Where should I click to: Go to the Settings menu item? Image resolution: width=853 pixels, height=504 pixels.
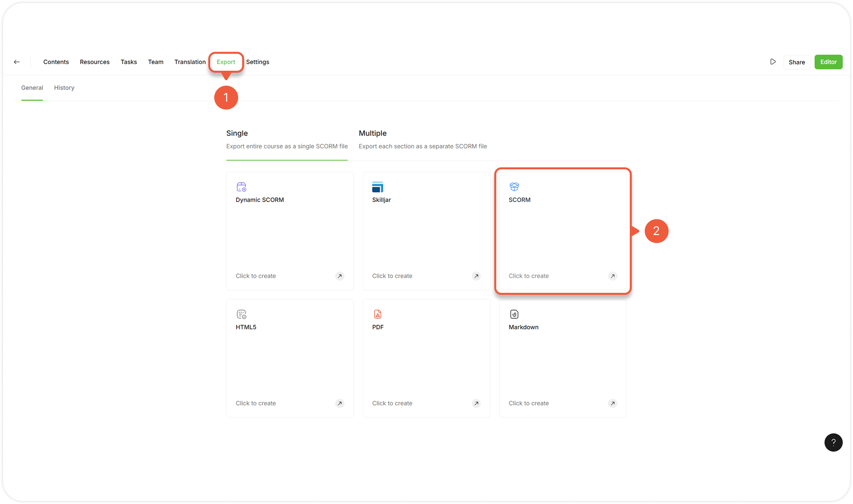click(x=257, y=62)
